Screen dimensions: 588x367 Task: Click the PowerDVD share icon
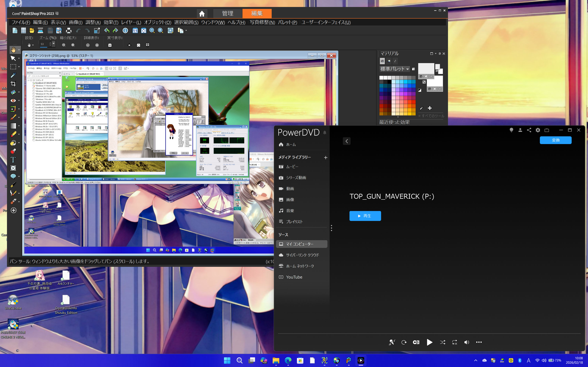tap(529, 130)
